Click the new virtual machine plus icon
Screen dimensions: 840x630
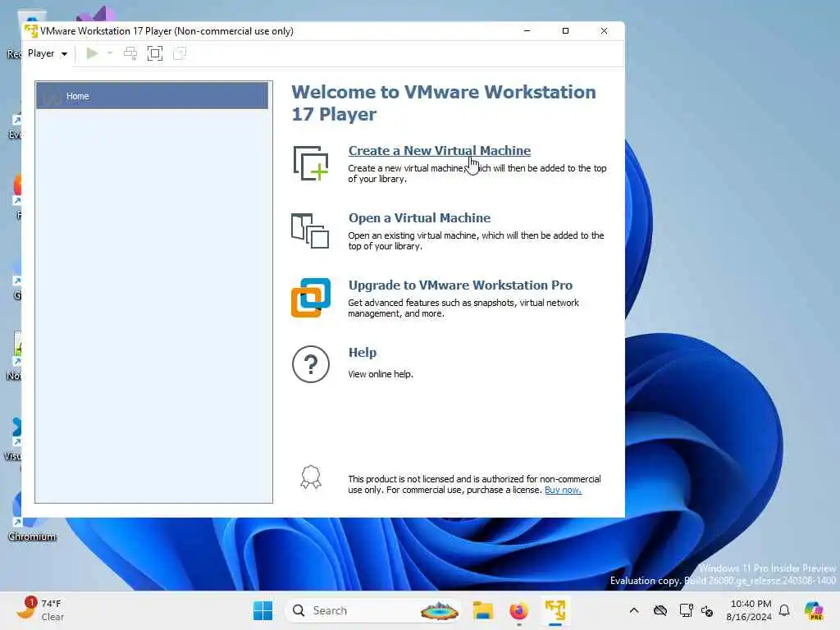[x=311, y=163]
